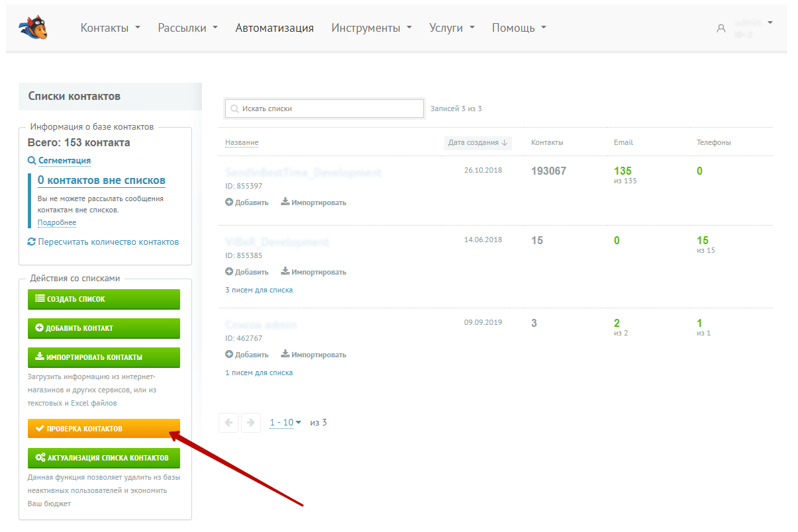Click import icon for list ID 855385
The height and width of the screenshot is (532, 798).
[x=285, y=272]
